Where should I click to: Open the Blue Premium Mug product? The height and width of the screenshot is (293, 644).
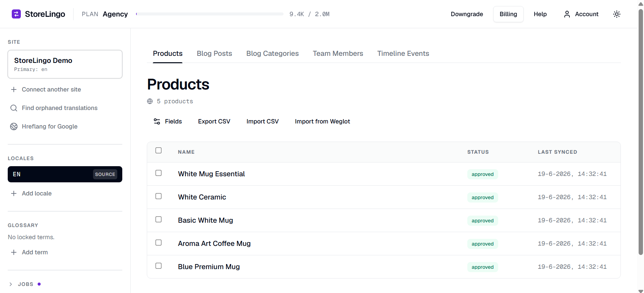pyautogui.click(x=209, y=267)
